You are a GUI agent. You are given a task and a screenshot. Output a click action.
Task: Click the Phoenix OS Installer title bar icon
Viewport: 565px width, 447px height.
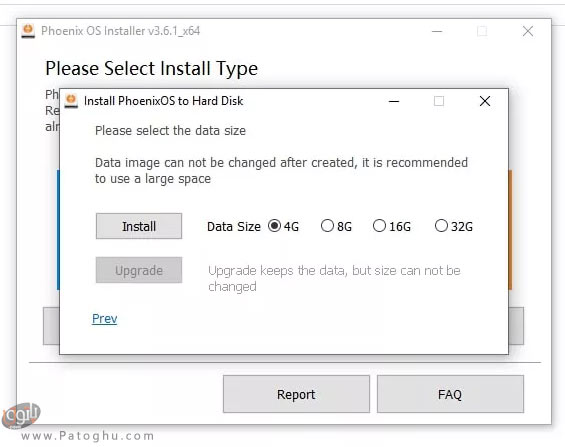point(28,31)
